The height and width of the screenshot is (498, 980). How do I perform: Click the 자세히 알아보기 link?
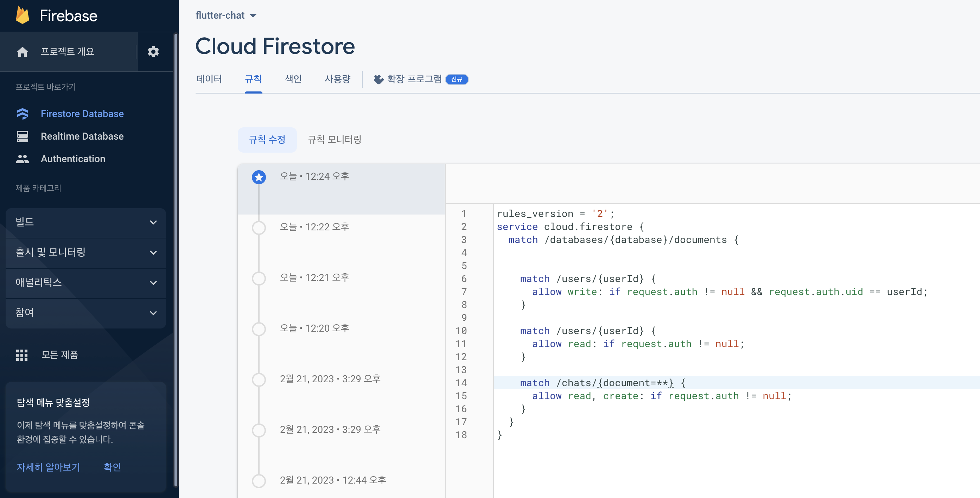tap(48, 467)
